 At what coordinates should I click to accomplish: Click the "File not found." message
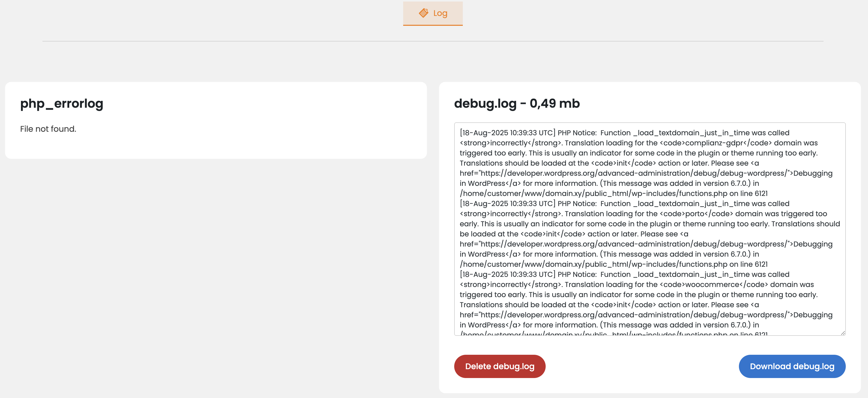pos(48,129)
